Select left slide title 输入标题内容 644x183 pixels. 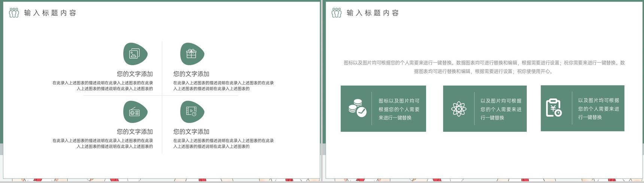pos(50,13)
